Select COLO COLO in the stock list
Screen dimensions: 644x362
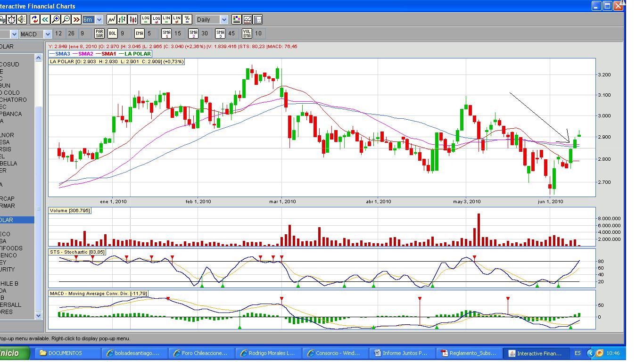click(x=9, y=92)
